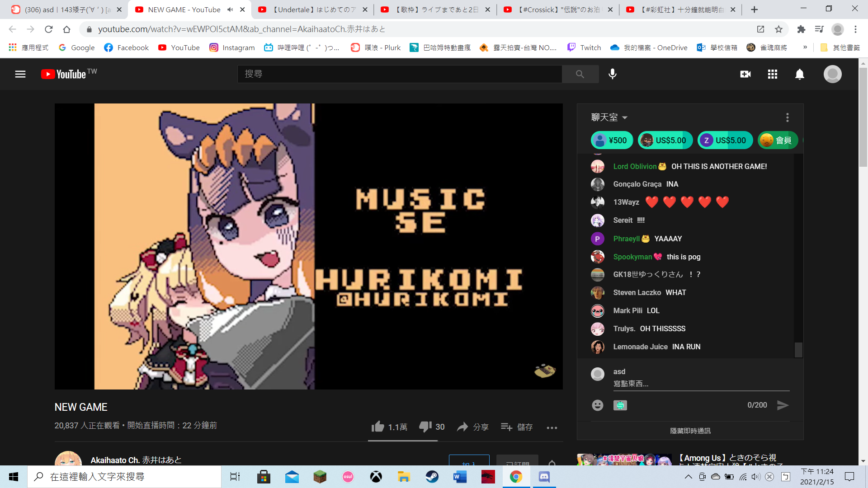Open more actions menu below video
Image resolution: width=868 pixels, height=488 pixels.
[552, 427]
